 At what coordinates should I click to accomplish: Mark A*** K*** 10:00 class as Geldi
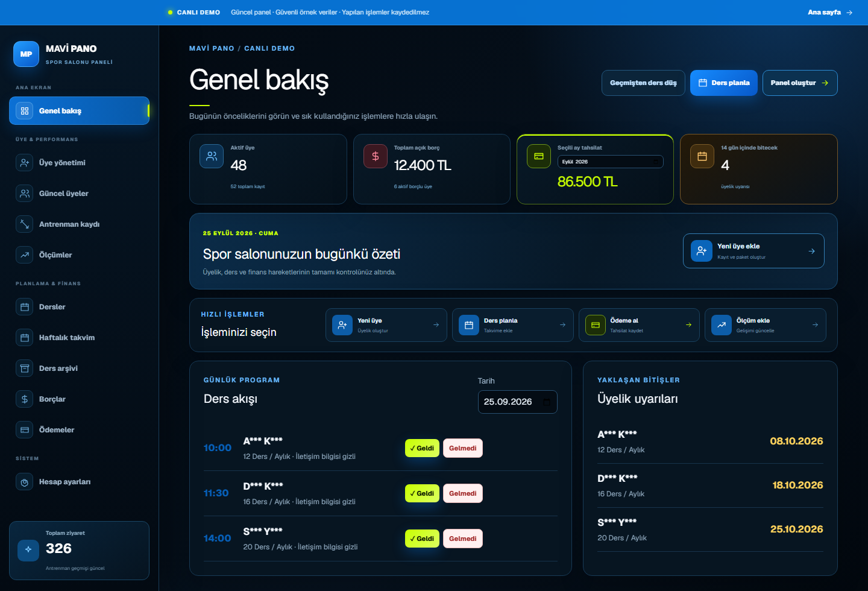tap(422, 448)
